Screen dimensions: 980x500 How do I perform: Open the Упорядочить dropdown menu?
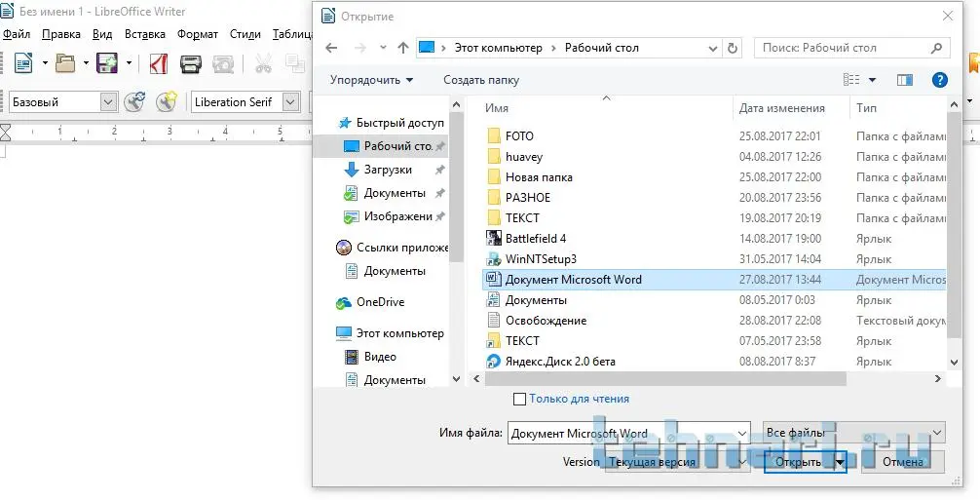coord(372,80)
